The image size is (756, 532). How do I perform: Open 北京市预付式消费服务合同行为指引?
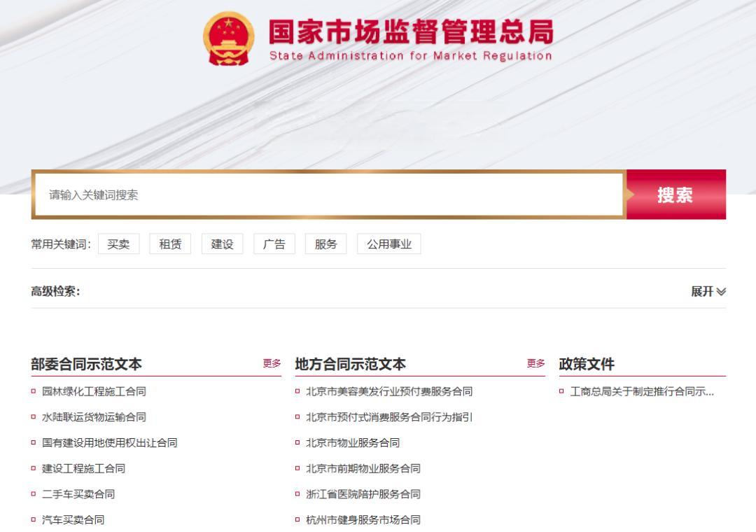[x=389, y=416]
